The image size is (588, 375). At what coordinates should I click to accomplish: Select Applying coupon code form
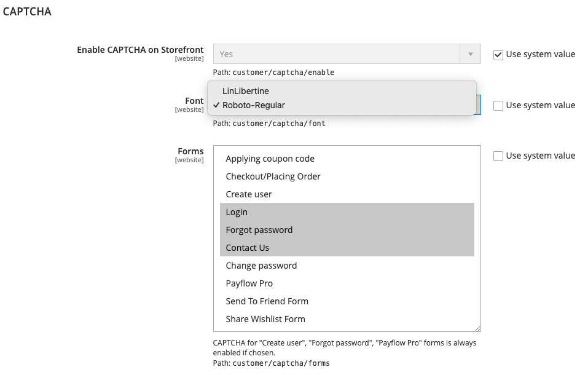pos(347,159)
